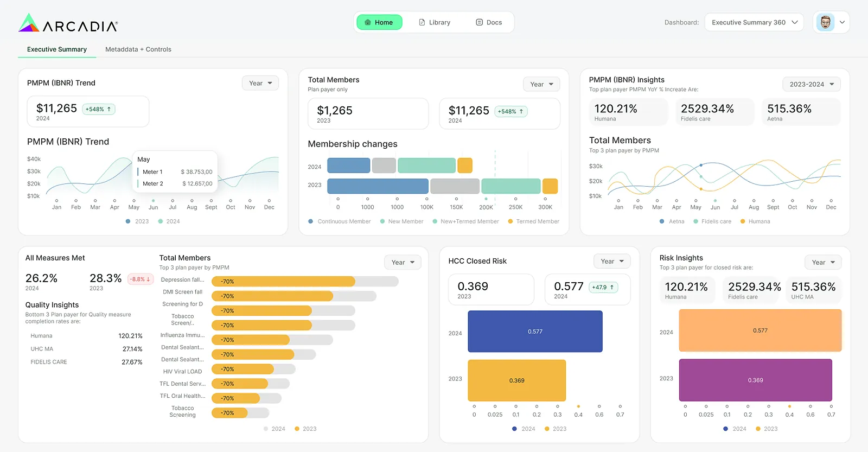Open the Executive Summary 360 dashboard dropdown
868x452 pixels.
tap(754, 22)
